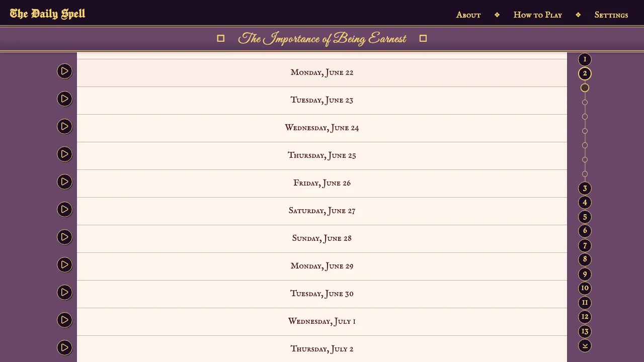The image size is (644, 362).
Task: Jump to bottom with down-arrow icon
Action: point(585,346)
